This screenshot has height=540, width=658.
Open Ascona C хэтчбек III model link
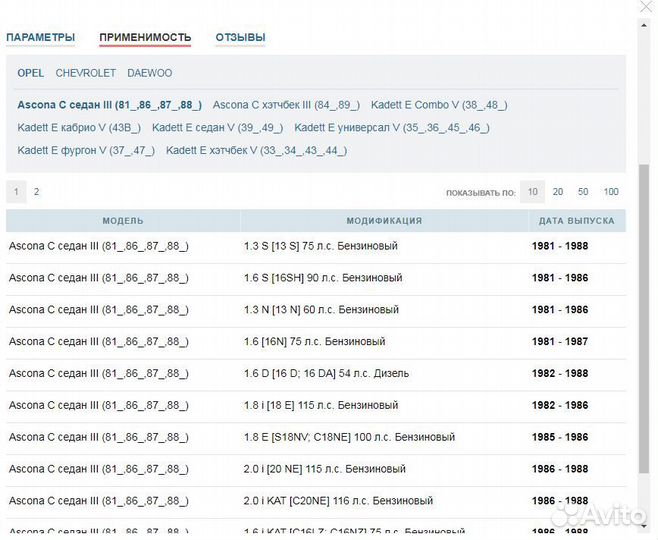286,105
